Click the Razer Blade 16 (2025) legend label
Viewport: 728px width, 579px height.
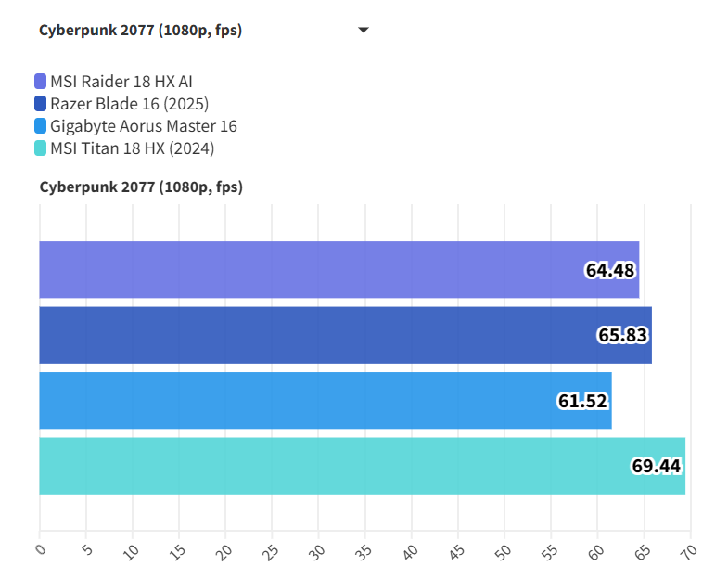(130, 104)
